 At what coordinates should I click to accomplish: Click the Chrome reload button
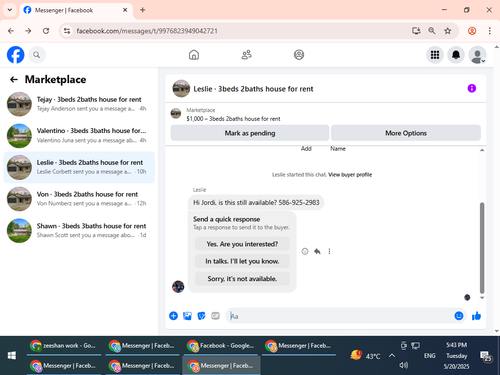46,31
